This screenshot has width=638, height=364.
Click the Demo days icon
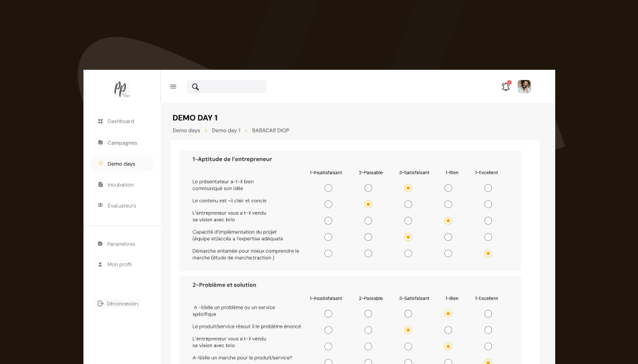100,163
